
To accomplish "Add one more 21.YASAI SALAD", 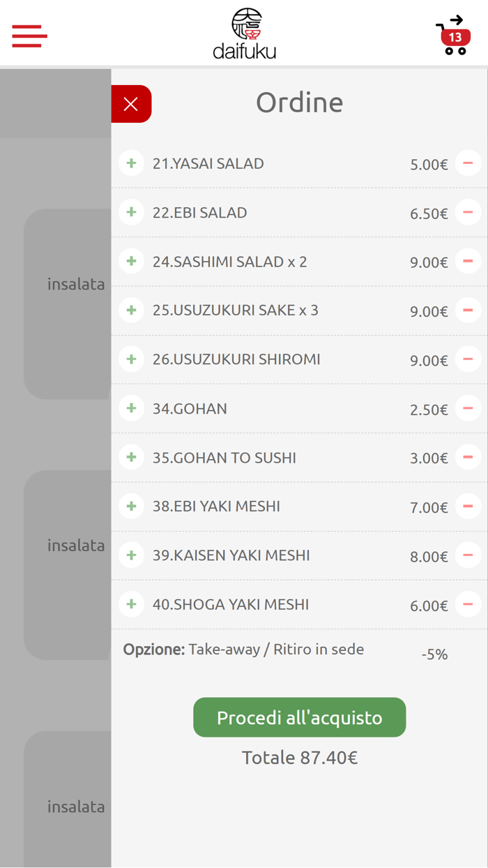I will (x=131, y=163).
